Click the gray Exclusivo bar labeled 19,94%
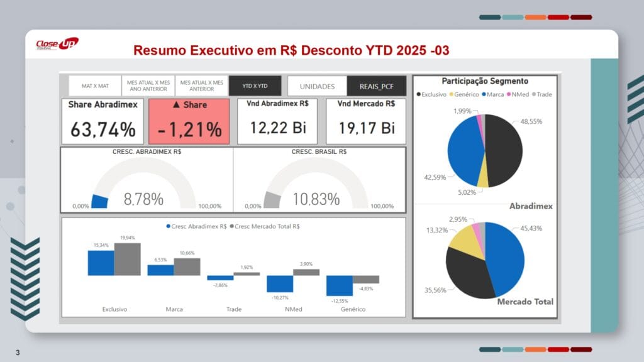This screenshot has width=644, height=362. click(127, 259)
